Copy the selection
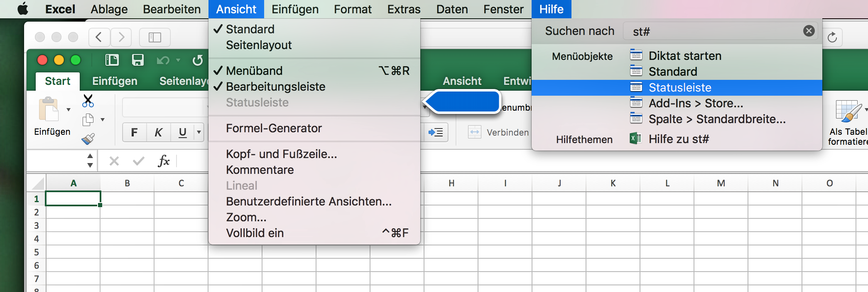The height and width of the screenshot is (292, 868). pyautogui.click(x=88, y=120)
